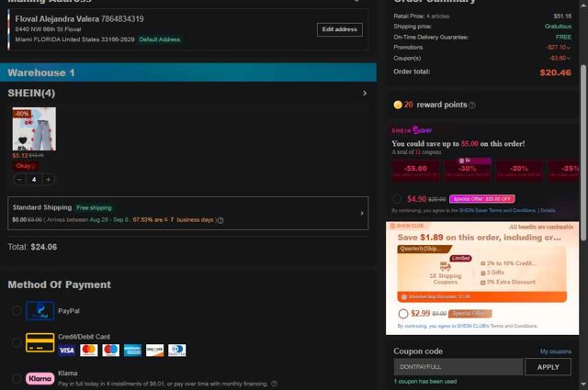Select PayPal payment radio button
Viewport: 588px width, 390px height.
[17, 310]
